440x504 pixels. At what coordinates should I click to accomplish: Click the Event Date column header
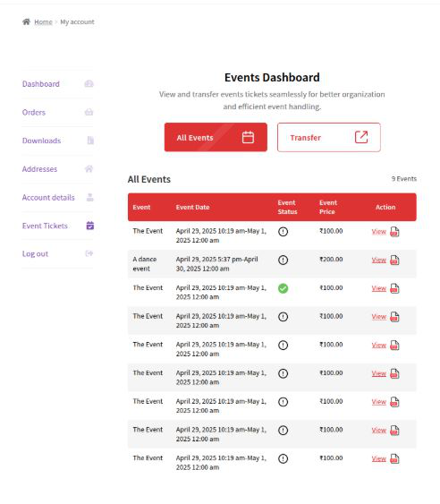(x=192, y=208)
